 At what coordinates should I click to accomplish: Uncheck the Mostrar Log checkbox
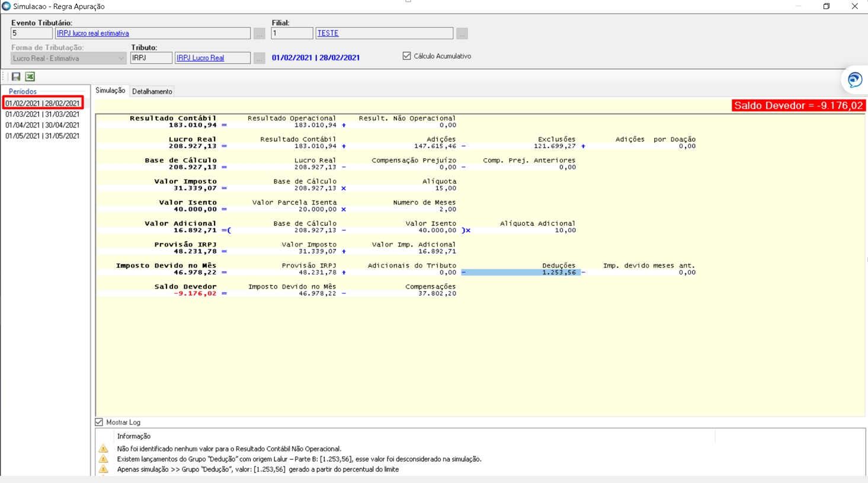tap(99, 422)
